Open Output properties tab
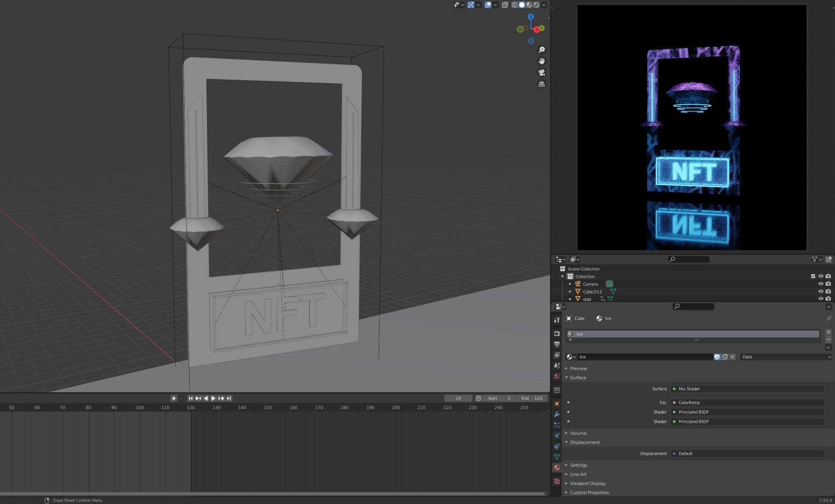Screen dimensions: 835x504 coord(557,344)
